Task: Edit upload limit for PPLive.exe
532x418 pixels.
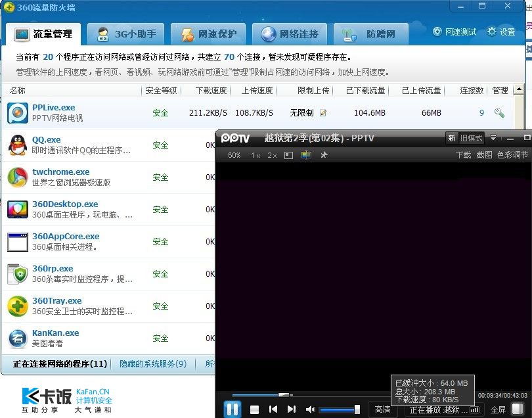Action: (x=323, y=113)
